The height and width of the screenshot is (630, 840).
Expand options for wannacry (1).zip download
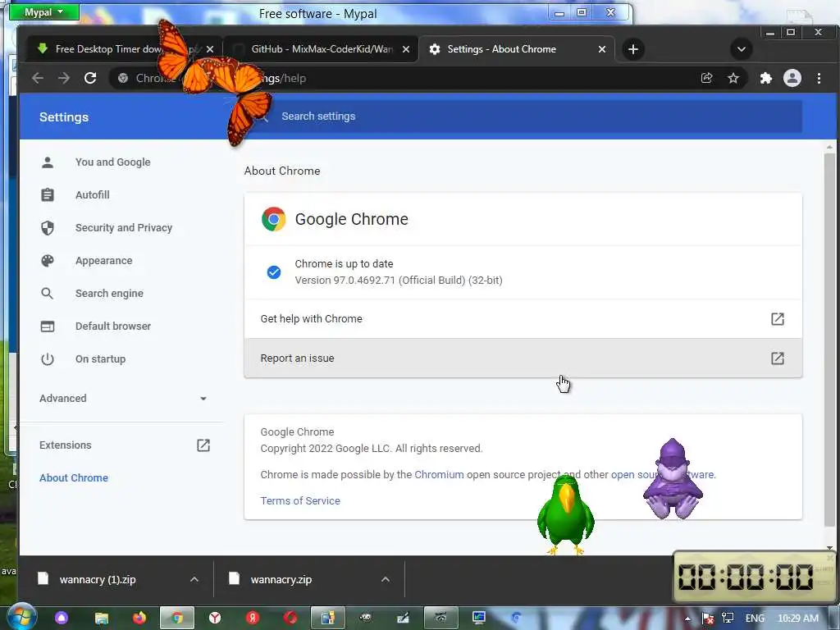[x=194, y=580]
